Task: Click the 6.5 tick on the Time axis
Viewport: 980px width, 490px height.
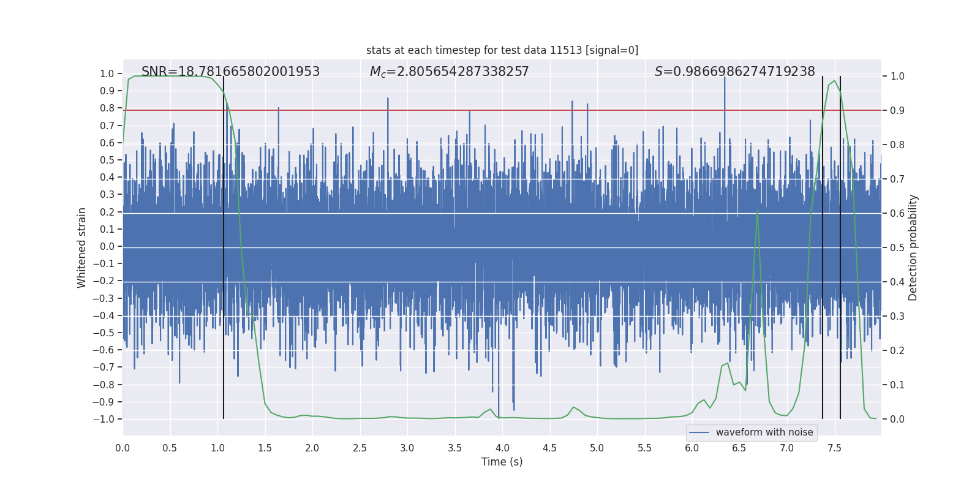Action: coord(739,448)
